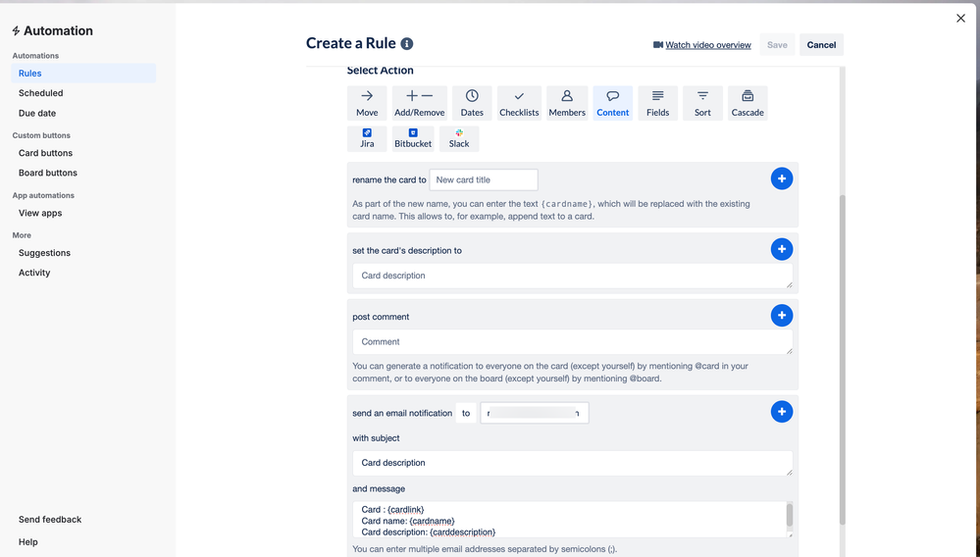Viewport: 980px width, 557px height.
Task: Open Help in the sidebar
Action: coord(28,542)
